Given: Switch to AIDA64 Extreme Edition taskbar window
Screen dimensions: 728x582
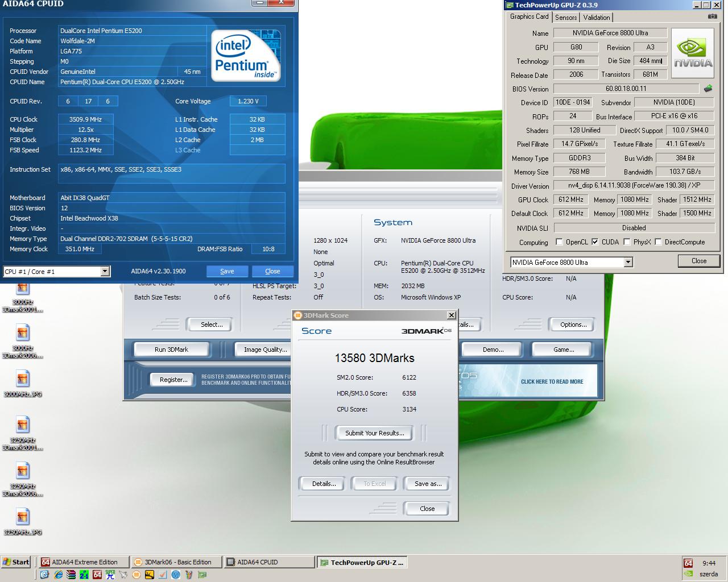Looking at the screenshot, I should click(x=84, y=562).
